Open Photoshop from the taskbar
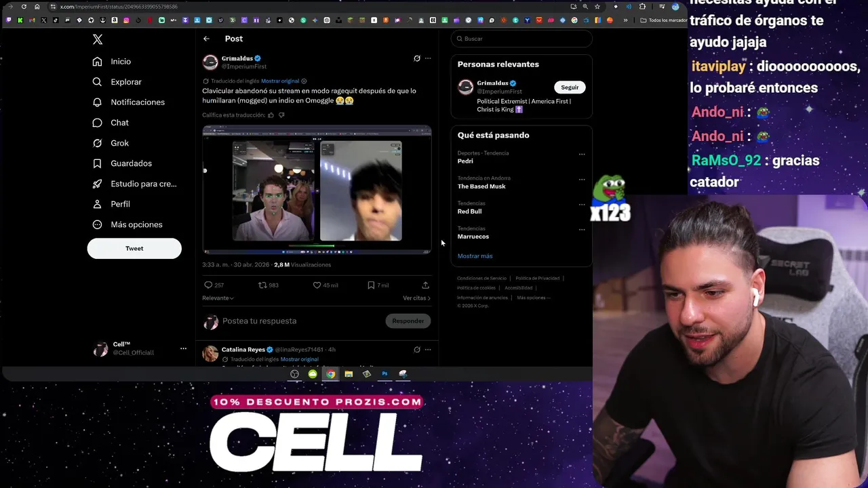This screenshot has width=868, height=488. (x=384, y=374)
